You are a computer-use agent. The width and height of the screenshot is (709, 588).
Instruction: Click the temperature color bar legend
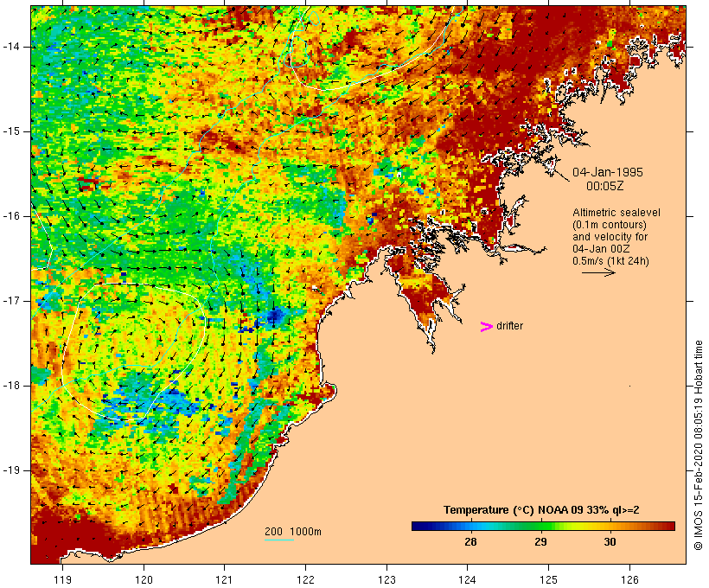pyautogui.click(x=543, y=526)
